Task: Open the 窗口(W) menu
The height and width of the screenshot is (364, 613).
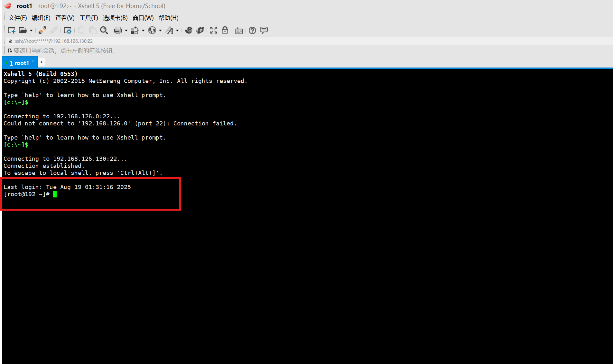Action: pyautogui.click(x=143, y=18)
